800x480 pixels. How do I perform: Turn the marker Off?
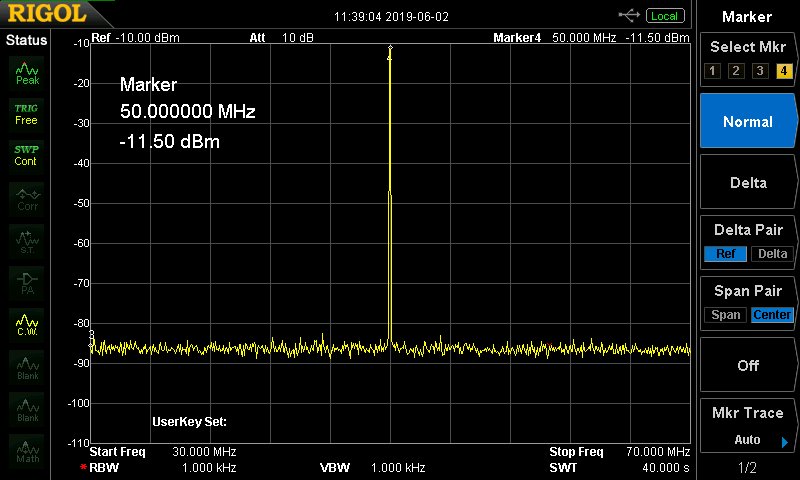(747, 365)
